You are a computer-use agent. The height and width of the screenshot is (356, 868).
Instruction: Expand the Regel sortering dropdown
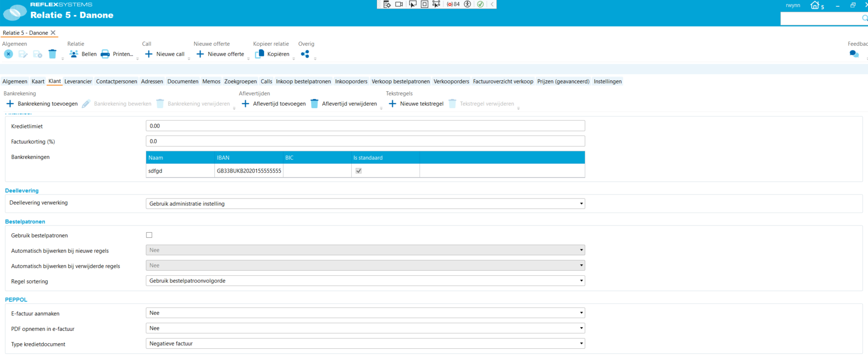click(365, 281)
